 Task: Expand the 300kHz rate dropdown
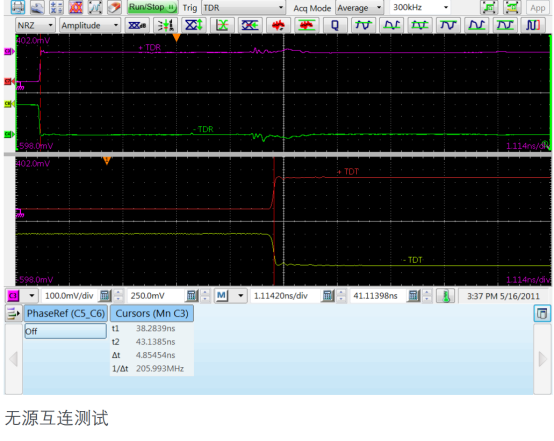pos(420,7)
